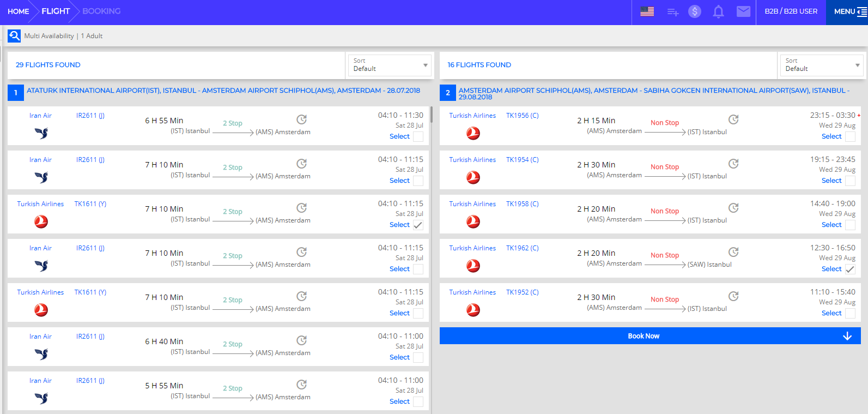Click the left flight list scrollbar
The image size is (868, 414).
click(x=432, y=115)
